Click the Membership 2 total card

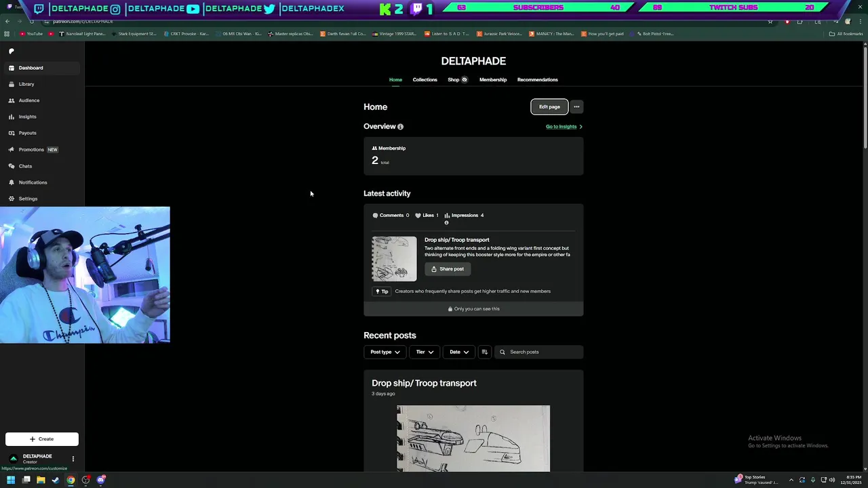(x=473, y=156)
